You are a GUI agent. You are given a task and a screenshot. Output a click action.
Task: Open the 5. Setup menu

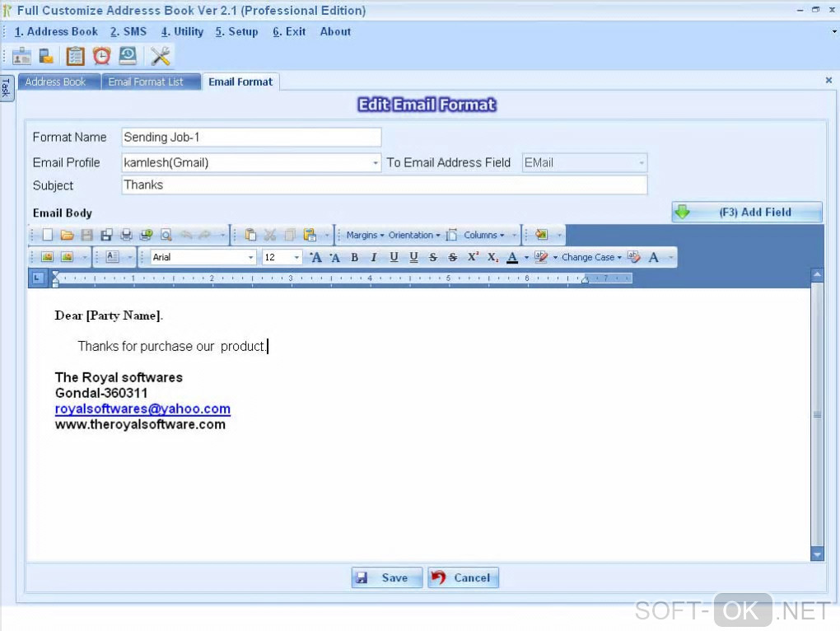click(x=237, y=31)
